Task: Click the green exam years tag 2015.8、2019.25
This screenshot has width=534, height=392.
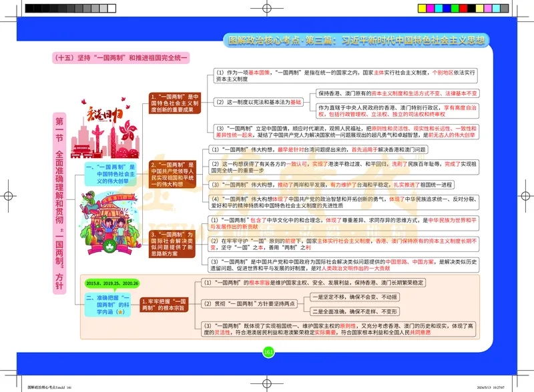Action: pos(111,283)
